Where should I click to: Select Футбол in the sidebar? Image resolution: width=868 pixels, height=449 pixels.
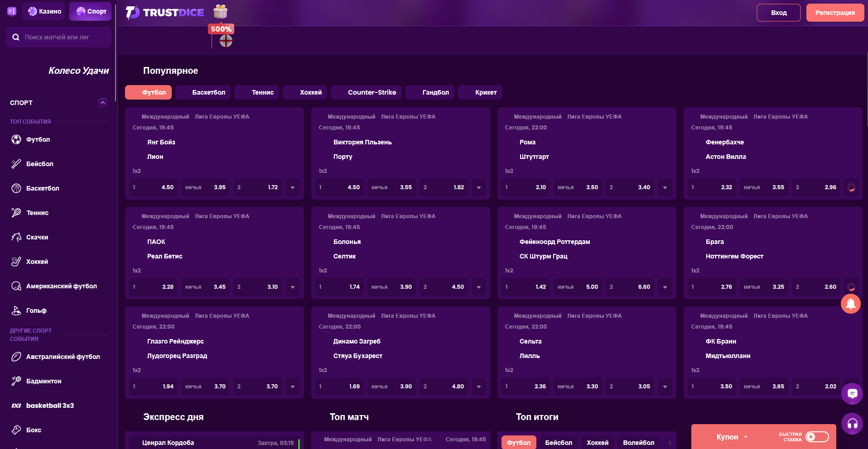[x=38, y=139]
